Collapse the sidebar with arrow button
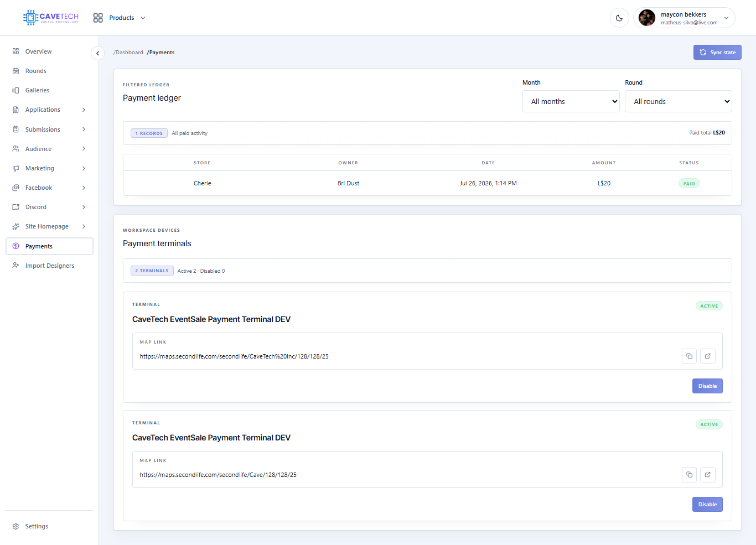 click(x=97, y=53)
